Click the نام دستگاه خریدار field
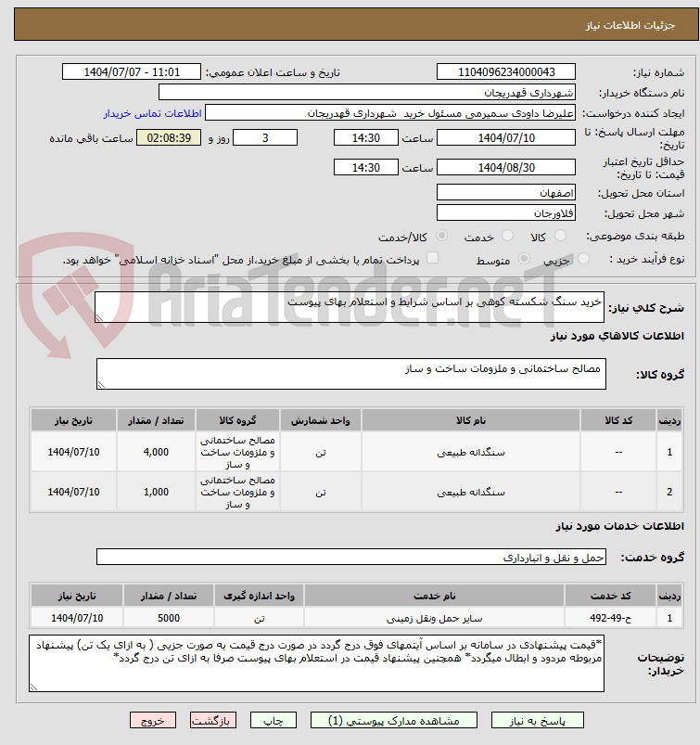The height and width of the screenshot is (745, 700). point(366,92)
